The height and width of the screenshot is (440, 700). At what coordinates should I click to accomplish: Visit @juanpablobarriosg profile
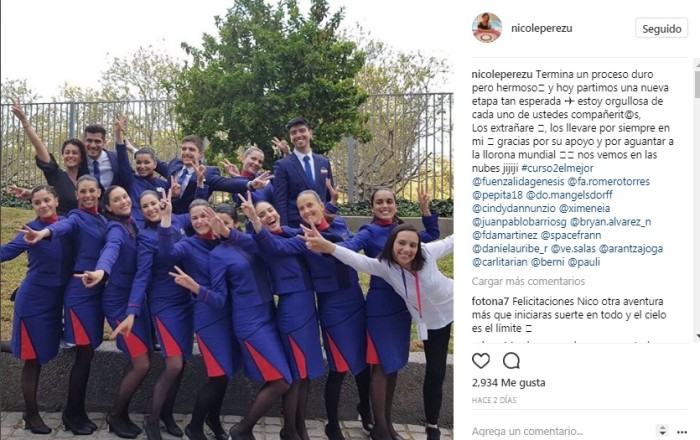click(519, 222)
